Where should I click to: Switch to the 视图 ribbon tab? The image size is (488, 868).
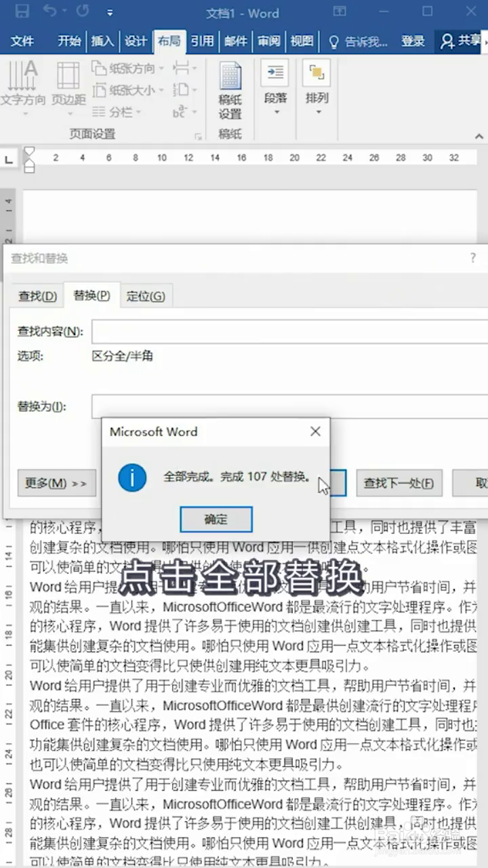pyautogui.click(x=302, y=41)
